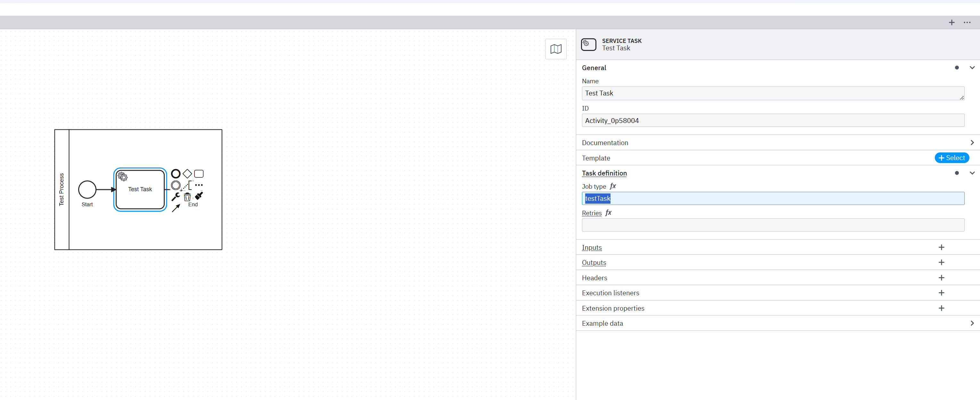The image size is (980, 400).
Task: Open the color paintbrush tool
Action: [199, 196]
